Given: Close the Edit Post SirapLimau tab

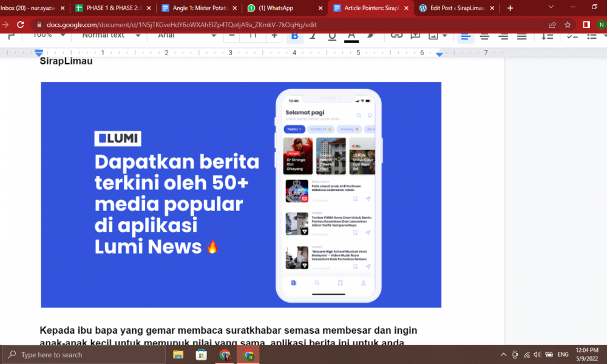Looking at the screenshot, I should pyautogui.click(x=492, y=8).
